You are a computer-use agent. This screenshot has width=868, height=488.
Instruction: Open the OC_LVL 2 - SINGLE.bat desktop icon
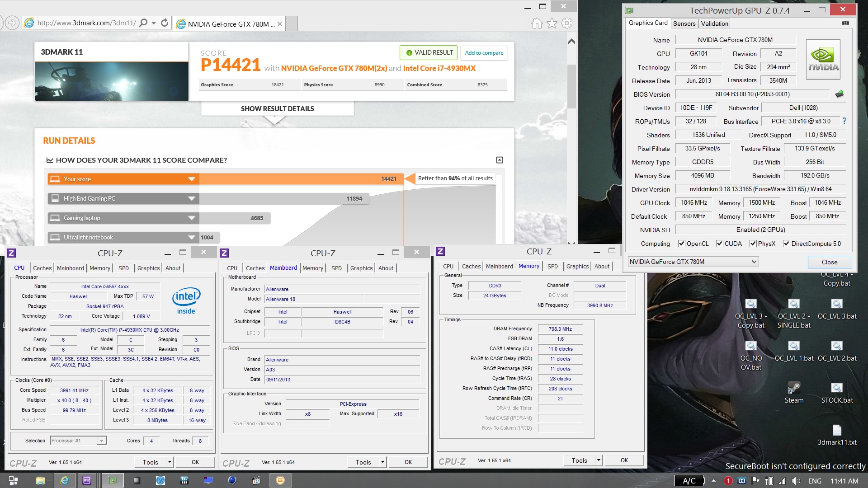point(794,314)
